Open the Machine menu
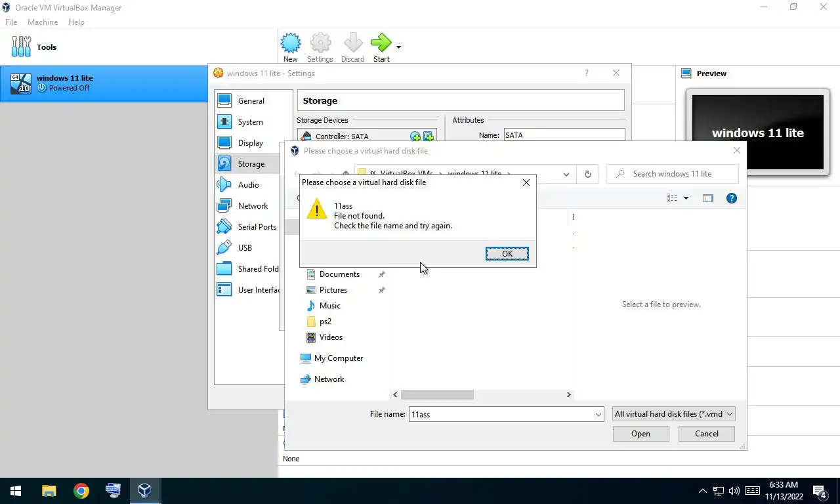The image size is (840, 504). point(43,22)
